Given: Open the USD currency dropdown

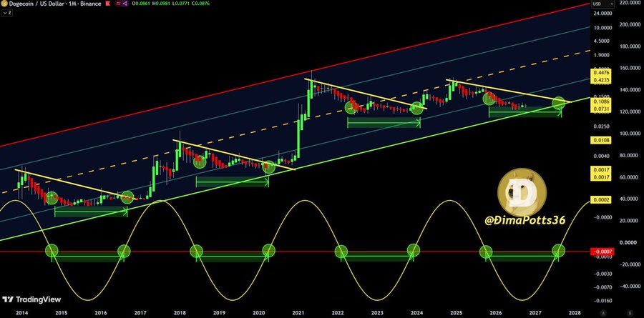Looking at the screenshot, I should [x=603, y=4].
